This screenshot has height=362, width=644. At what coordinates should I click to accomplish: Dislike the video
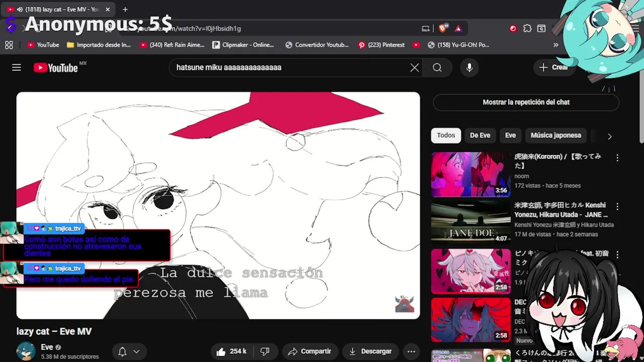[265, 351]
